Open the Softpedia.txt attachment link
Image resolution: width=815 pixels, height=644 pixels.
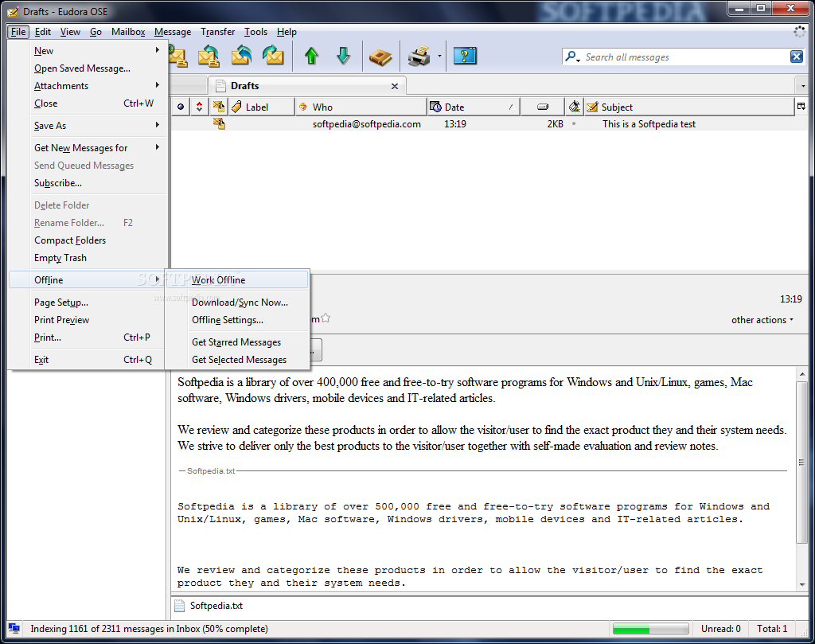coord(216,606)
